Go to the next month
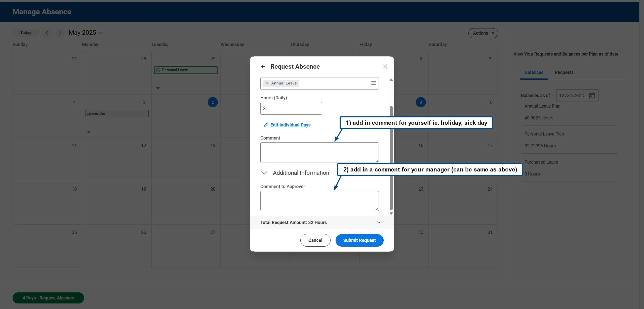The width and height of the screenshot is (644, 309). 59,33
